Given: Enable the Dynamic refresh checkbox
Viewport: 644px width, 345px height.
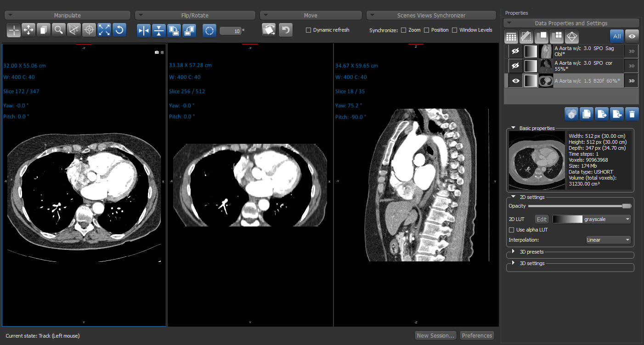Looking at the screenshot, I should [309, 30].
